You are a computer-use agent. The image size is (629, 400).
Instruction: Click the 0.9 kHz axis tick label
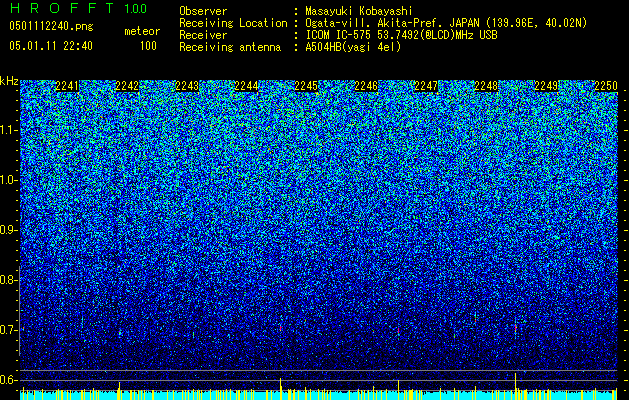(x=9, y=230)
